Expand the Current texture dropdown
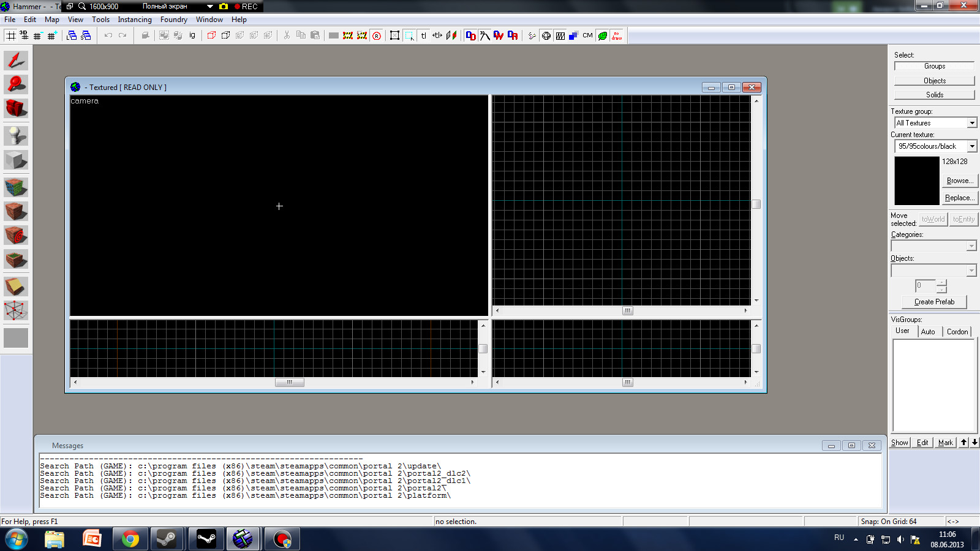Screen dimensions: 980x551 (972, 146)
